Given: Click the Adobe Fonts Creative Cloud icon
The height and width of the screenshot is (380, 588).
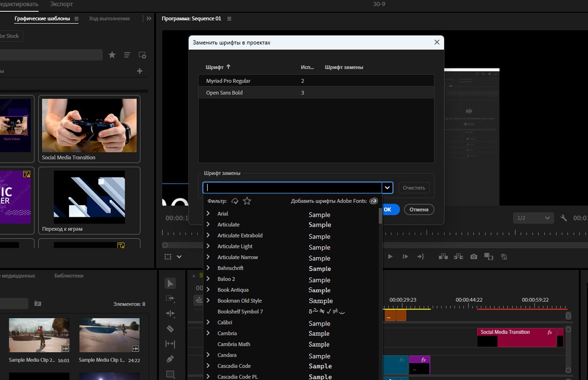Looking at the screenshot, I should pyautogui.click(x=374, y=201).
